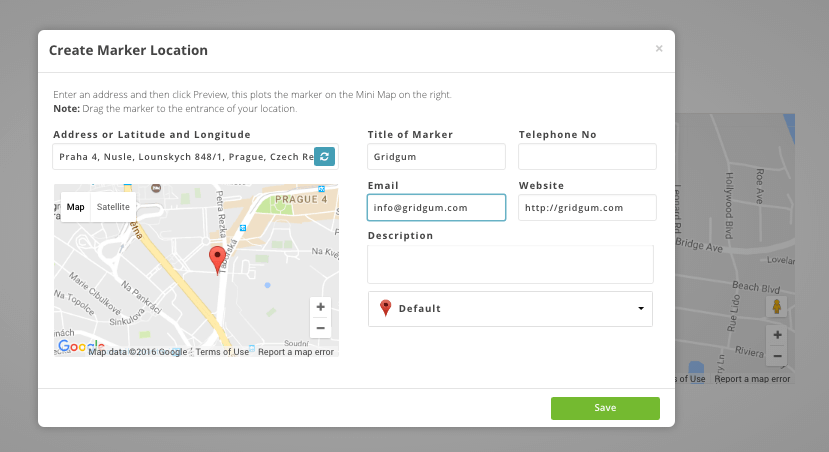This screenshot has height=452, width=829.
Task: Click the Bridge Ave label on background map
Action: (x=699, y=245)
